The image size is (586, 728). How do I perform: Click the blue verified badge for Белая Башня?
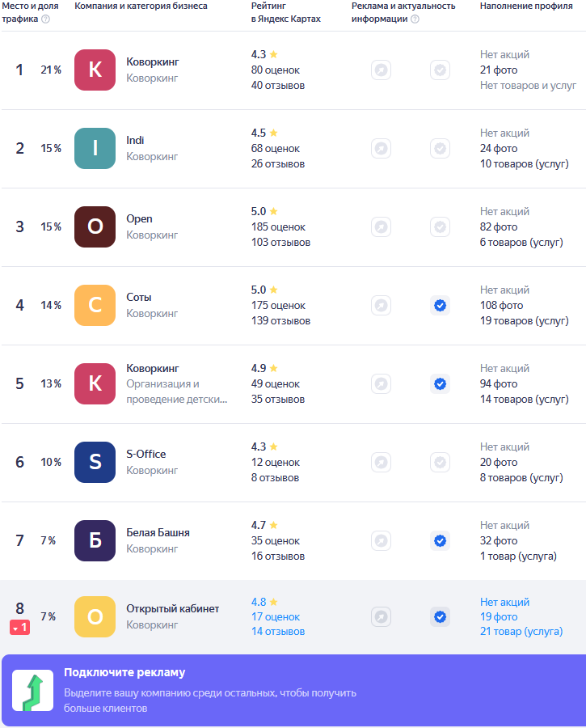coord(440,541)
